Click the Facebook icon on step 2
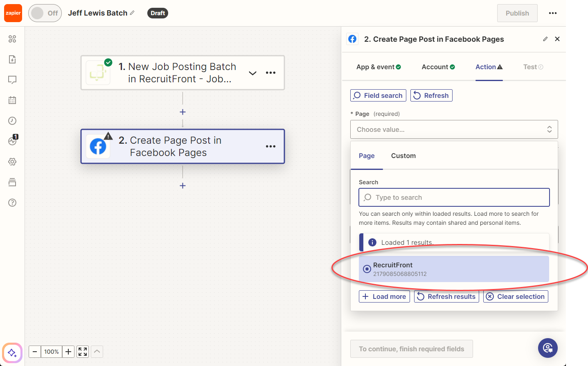Screen dimensions: 588x366 (98, 147)
